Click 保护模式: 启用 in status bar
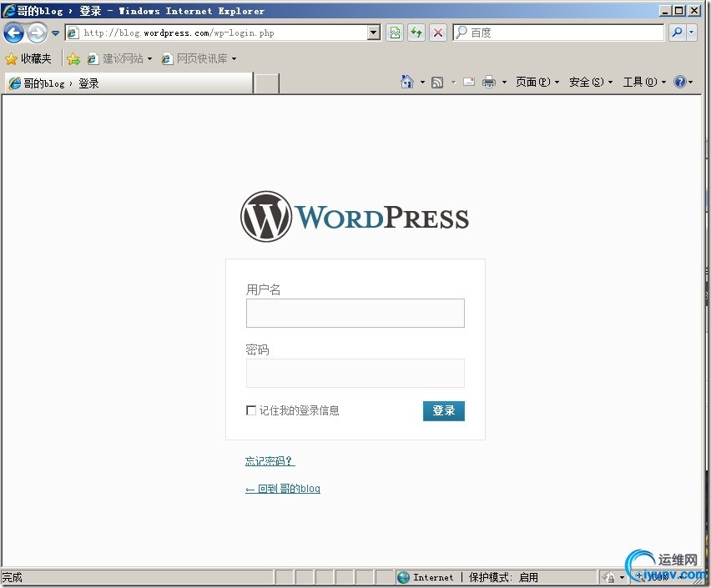 click(503, 577)
